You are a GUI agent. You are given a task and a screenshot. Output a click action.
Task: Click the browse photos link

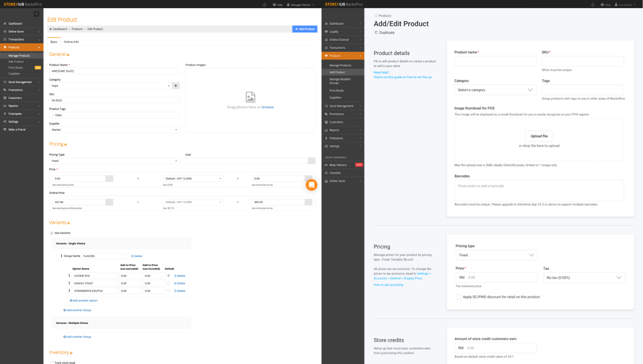[x=267, y=107]
